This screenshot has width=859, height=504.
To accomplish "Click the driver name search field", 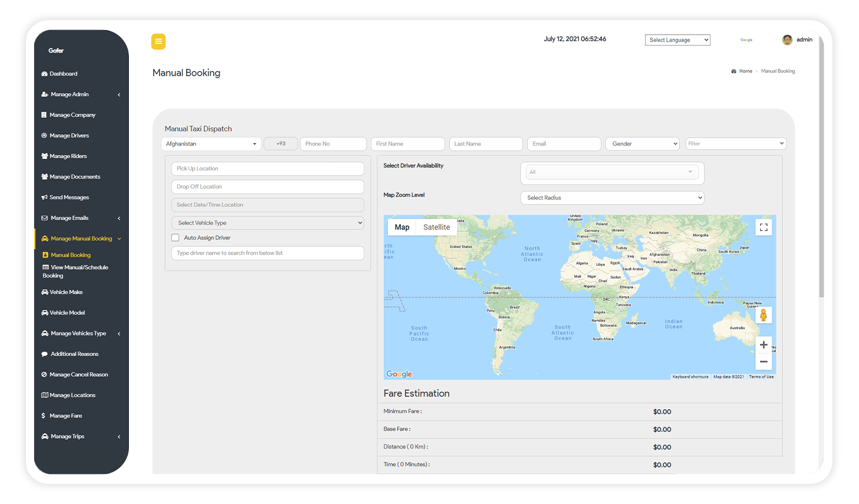I will click(x=268, y=253).
